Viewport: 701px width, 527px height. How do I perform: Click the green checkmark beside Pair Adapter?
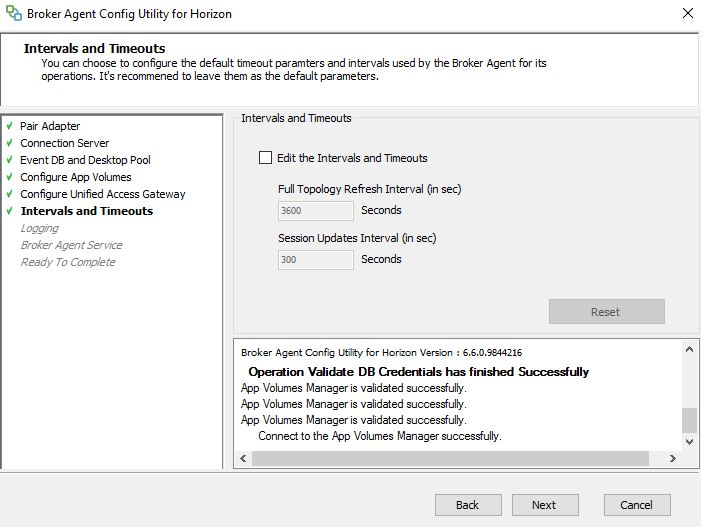[x=9, y=126]
